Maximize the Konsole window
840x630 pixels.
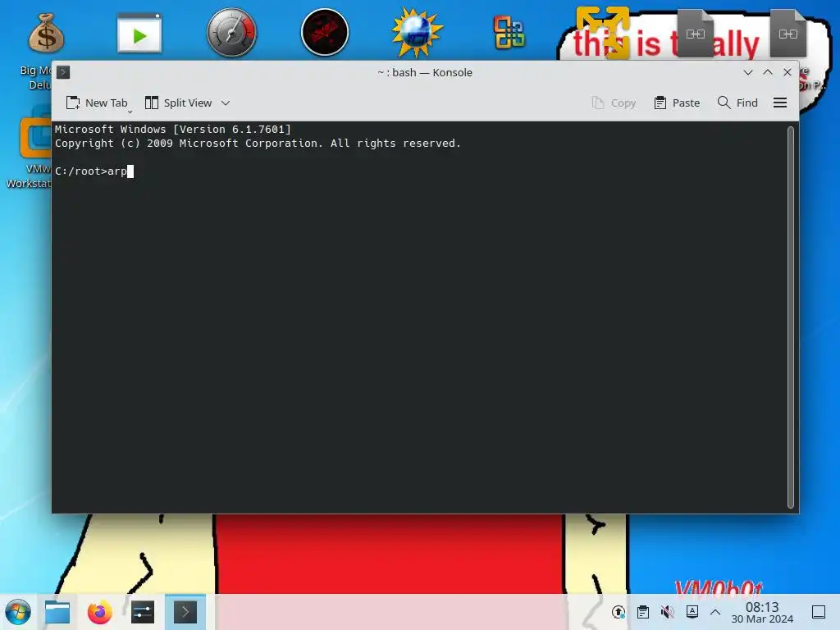coord(768,72)
